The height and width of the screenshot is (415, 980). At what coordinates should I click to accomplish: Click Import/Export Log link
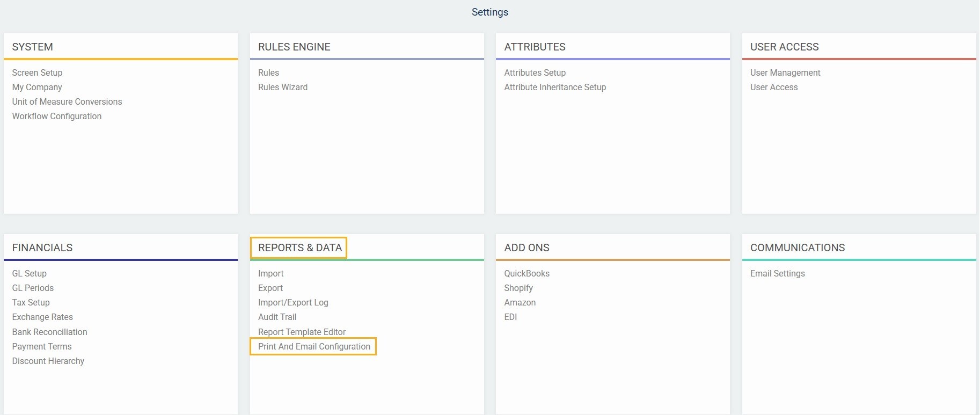pyautogui.click(x=293, y=302)
